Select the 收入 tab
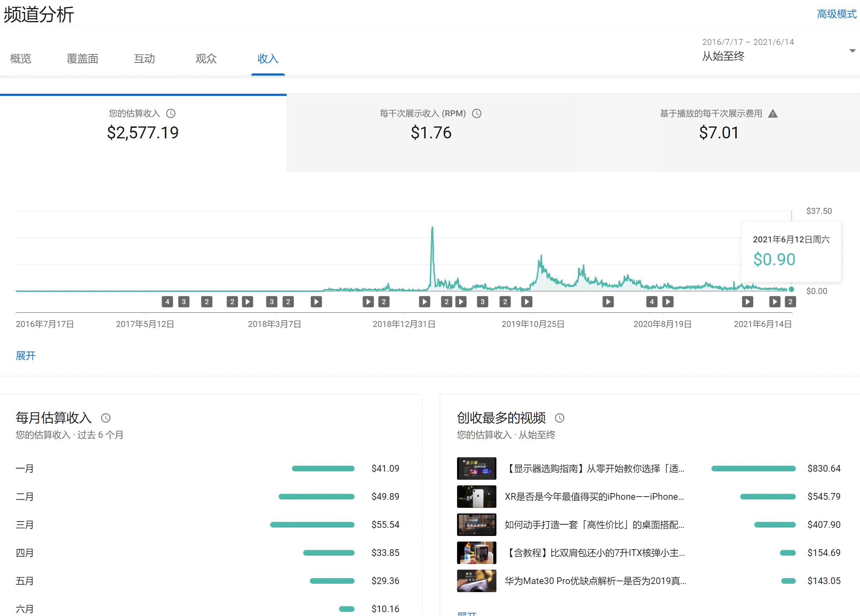The image size is (860, 616). [268, 58]
